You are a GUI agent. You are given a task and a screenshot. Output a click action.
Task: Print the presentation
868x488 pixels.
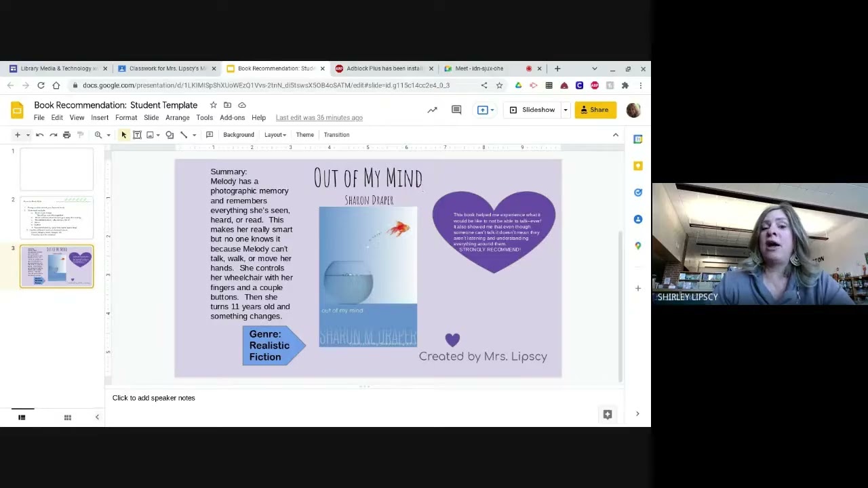tap(66, 135)
